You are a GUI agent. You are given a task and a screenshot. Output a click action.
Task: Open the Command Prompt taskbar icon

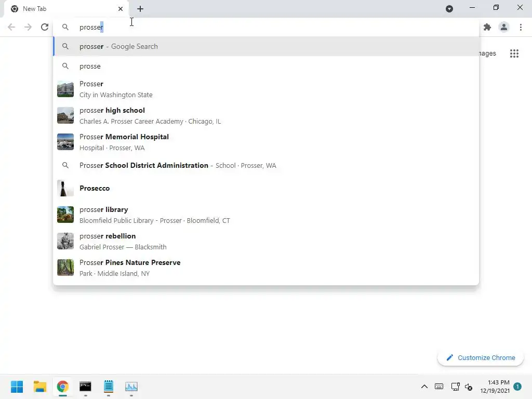click(x=85, y=387)
